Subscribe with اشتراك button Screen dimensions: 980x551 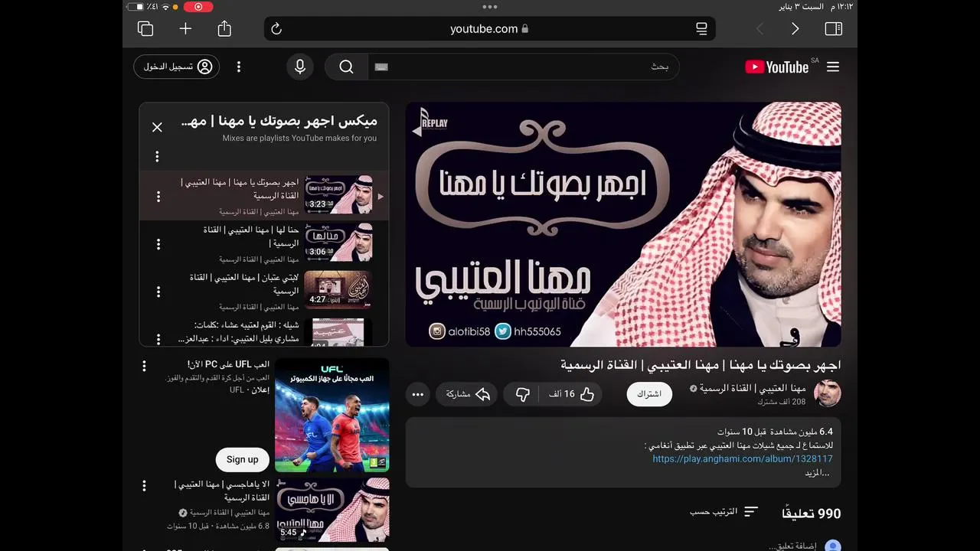pos(649,394)
